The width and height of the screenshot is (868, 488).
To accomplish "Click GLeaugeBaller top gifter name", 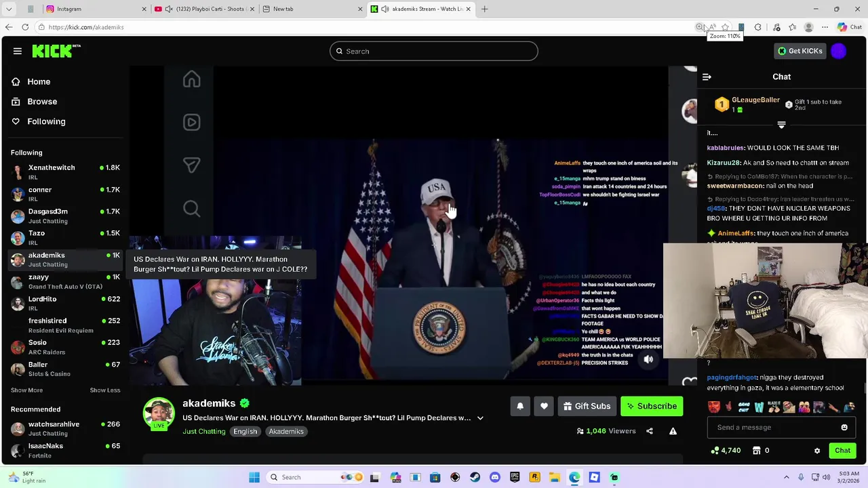I will 755,100.
